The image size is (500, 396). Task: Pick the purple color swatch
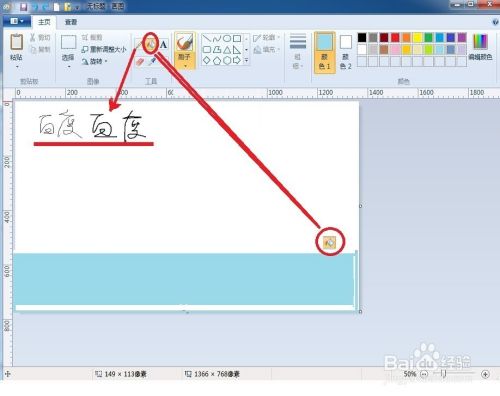tap(462, 38)
